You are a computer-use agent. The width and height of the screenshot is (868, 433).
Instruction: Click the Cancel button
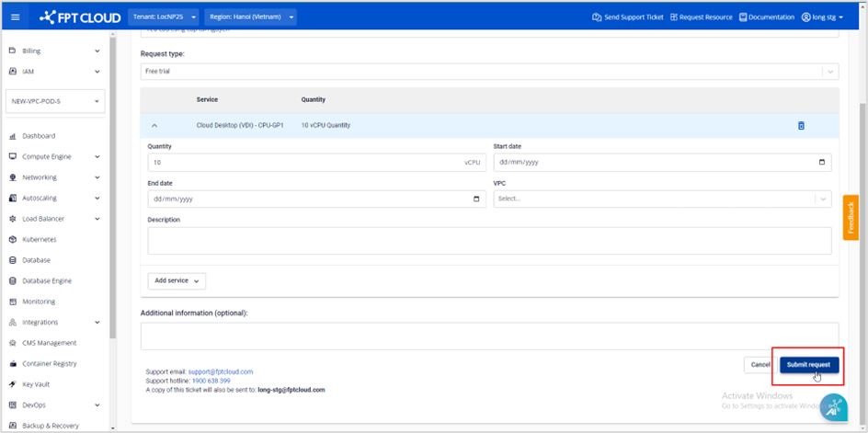(x=759, y=365)
